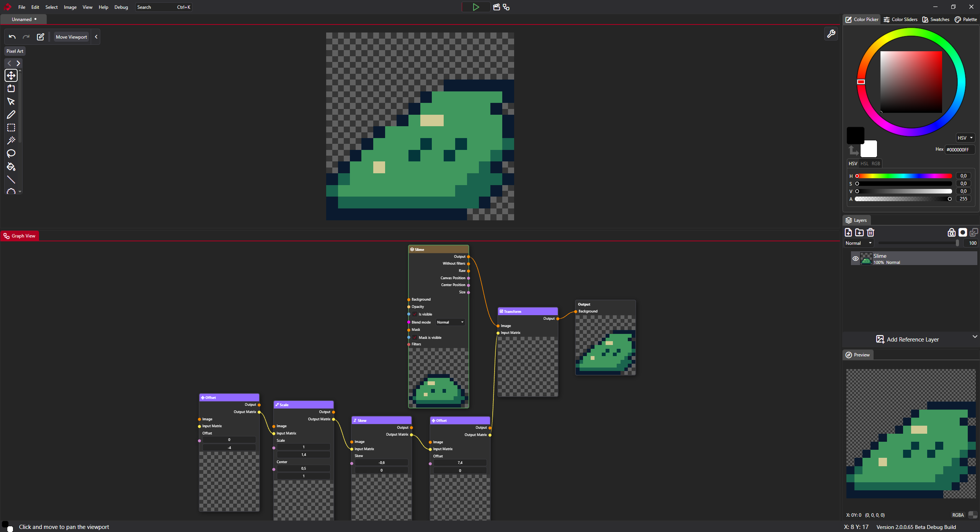Click the Move Viewport button
The height and width of the screenshot is (532, 980).
tap(71, 37)
